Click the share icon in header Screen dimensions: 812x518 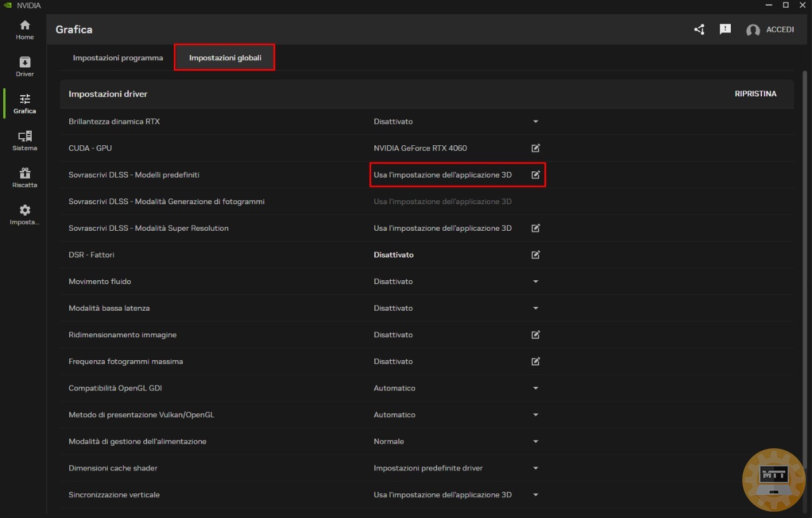(x=699, y=30)
